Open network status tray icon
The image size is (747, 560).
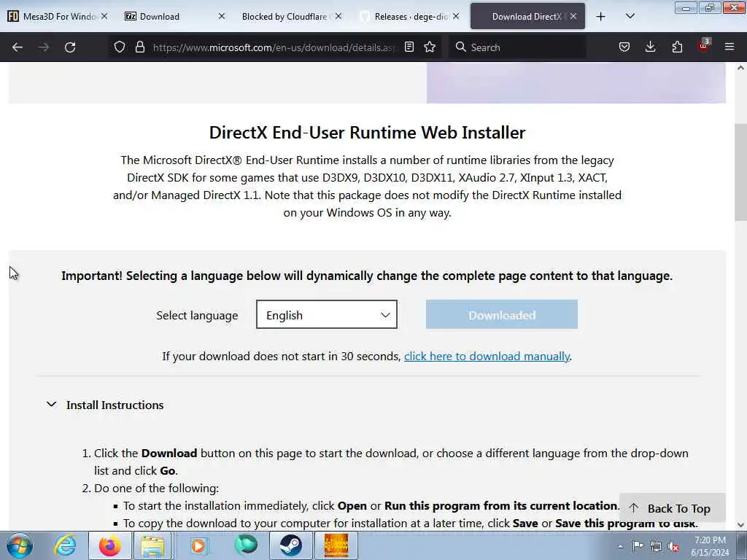click(x=656, y=547)
